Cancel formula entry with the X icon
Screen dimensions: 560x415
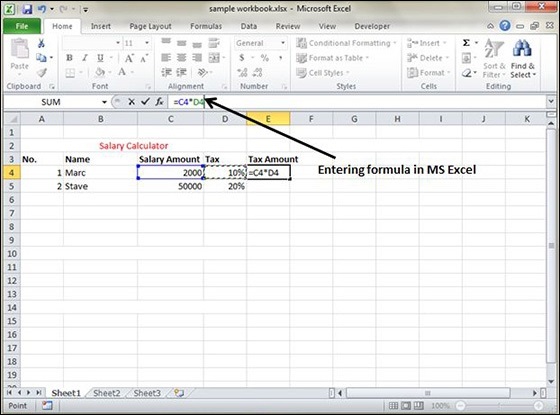(x=131, y=102)
